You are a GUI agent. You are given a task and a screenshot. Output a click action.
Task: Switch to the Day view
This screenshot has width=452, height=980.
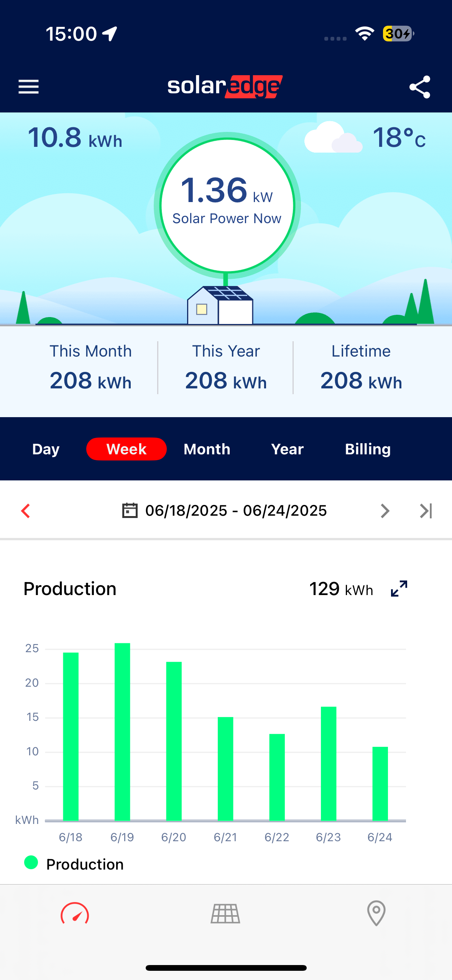(46, 449)
